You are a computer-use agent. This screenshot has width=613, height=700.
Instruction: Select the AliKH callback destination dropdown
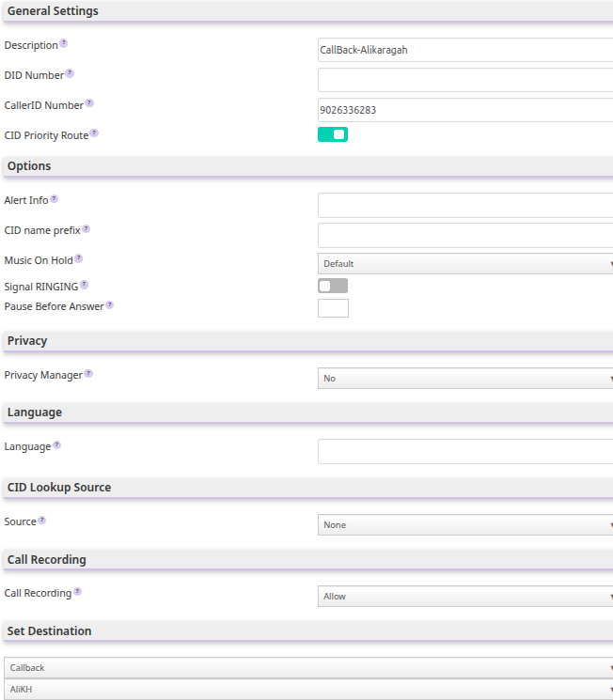(308, 690)
